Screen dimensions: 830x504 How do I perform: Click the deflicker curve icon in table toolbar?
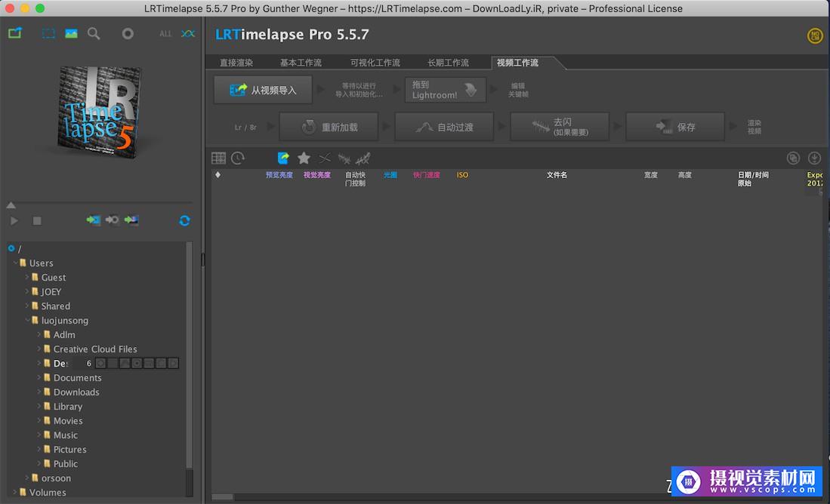click(x=344, y=158)
